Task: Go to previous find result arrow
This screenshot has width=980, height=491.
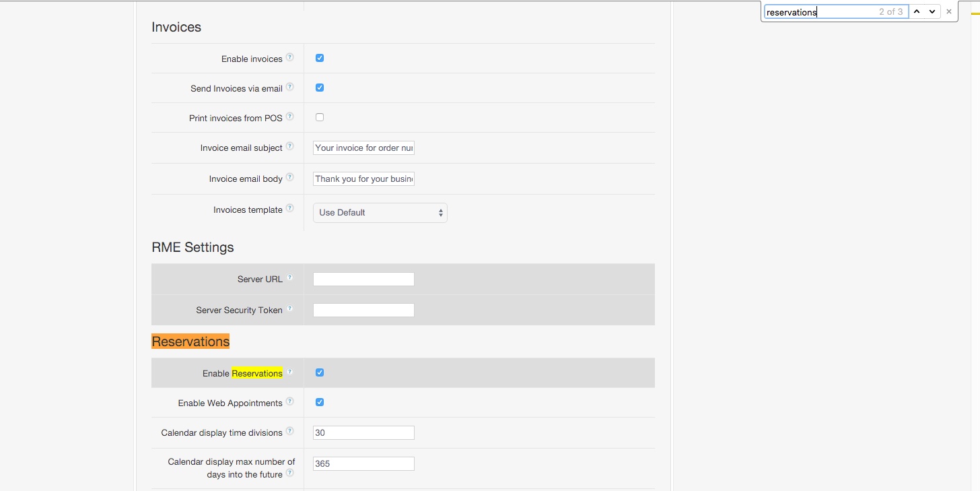Action: pos(917,11)
